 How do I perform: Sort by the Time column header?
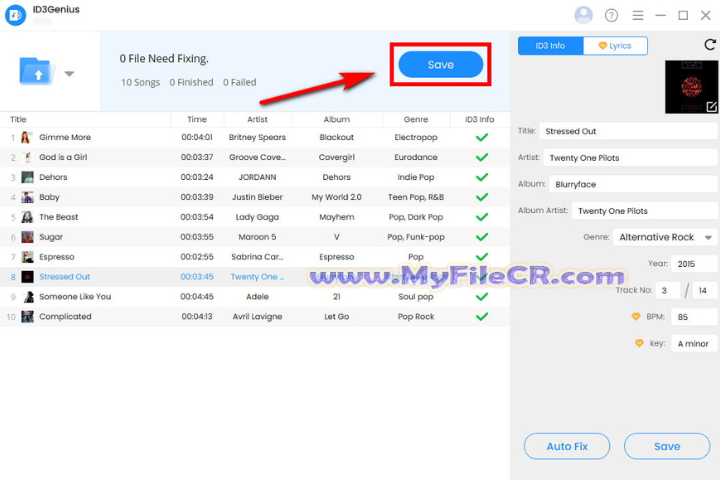197,119
